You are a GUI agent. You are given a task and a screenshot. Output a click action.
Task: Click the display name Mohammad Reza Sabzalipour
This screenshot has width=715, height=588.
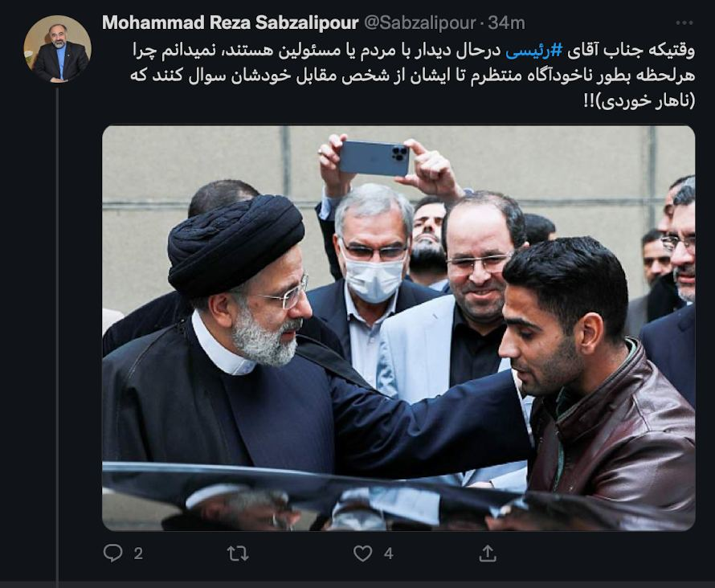[231, 22]
